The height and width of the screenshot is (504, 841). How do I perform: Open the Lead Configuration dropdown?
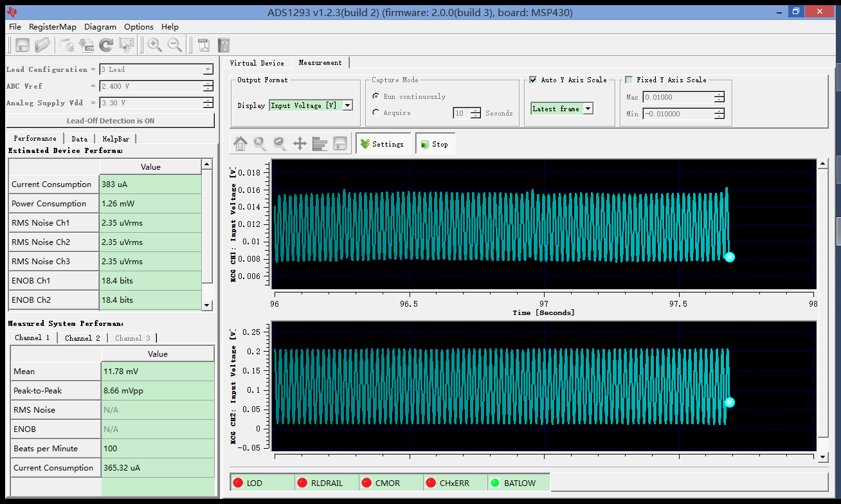208,69
